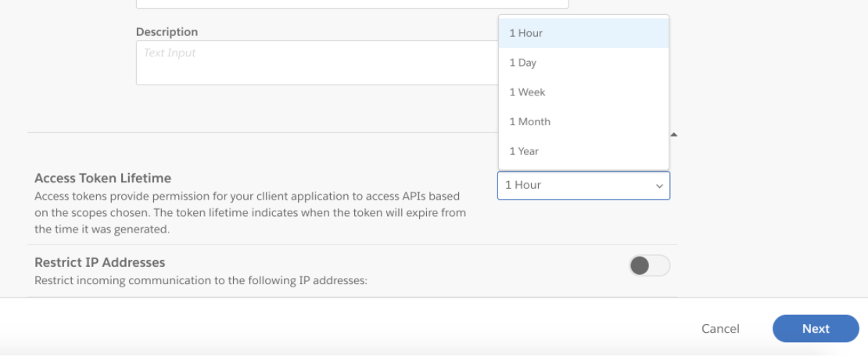Toggle the Restrict IP Addresses switch

649,266
